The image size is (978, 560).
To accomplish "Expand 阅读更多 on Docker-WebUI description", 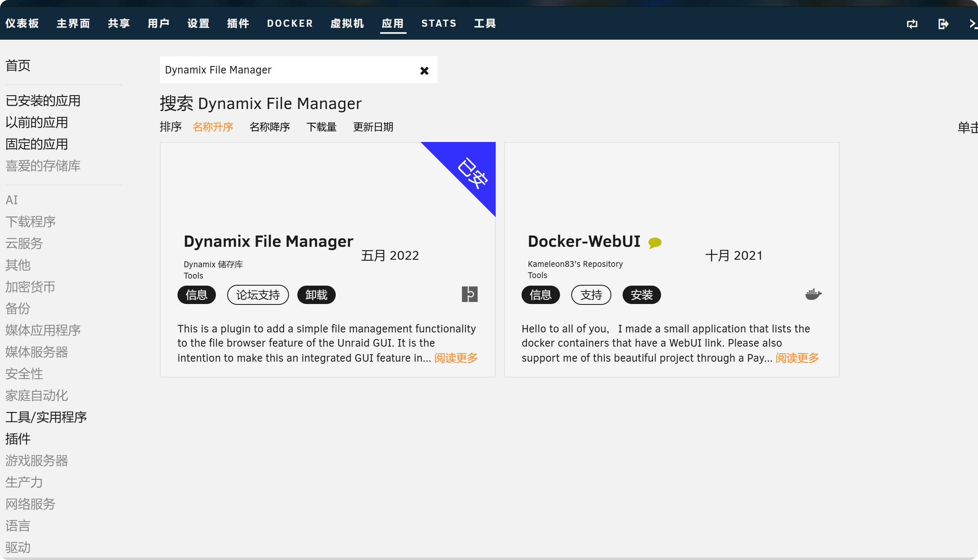I will [x=797, y=358].
